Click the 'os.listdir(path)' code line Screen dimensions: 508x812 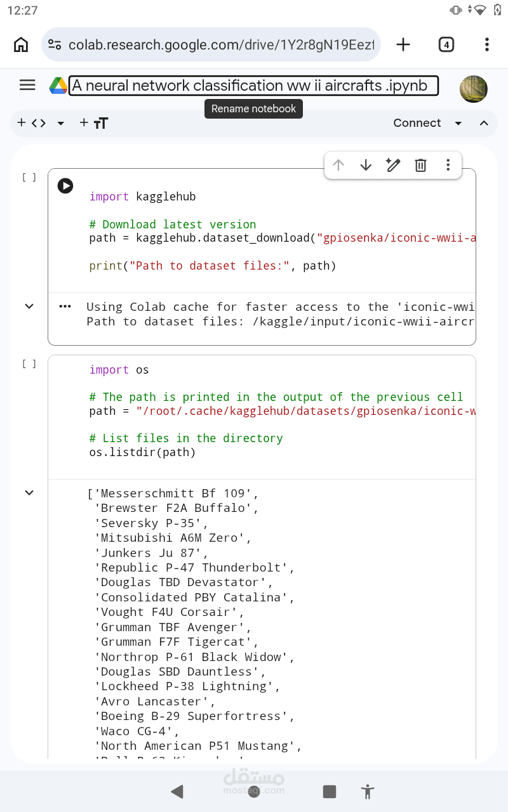tap(142, 452)
